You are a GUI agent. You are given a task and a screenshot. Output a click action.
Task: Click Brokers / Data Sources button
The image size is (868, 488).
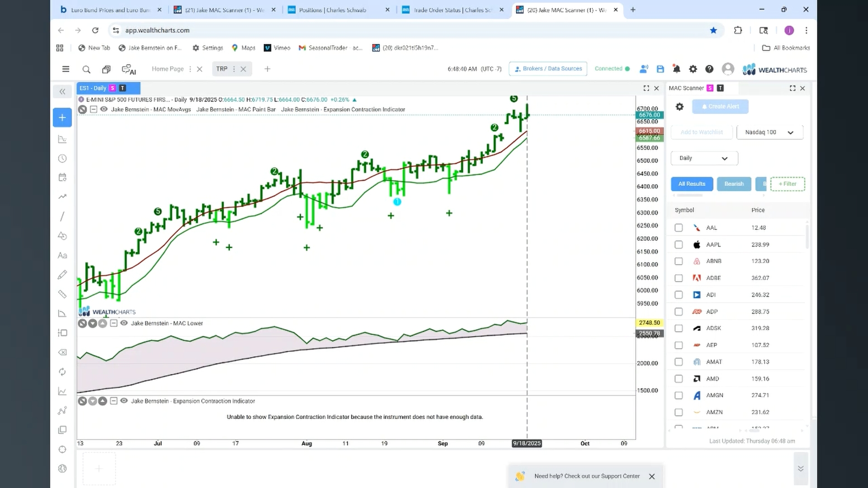point(548,69)
